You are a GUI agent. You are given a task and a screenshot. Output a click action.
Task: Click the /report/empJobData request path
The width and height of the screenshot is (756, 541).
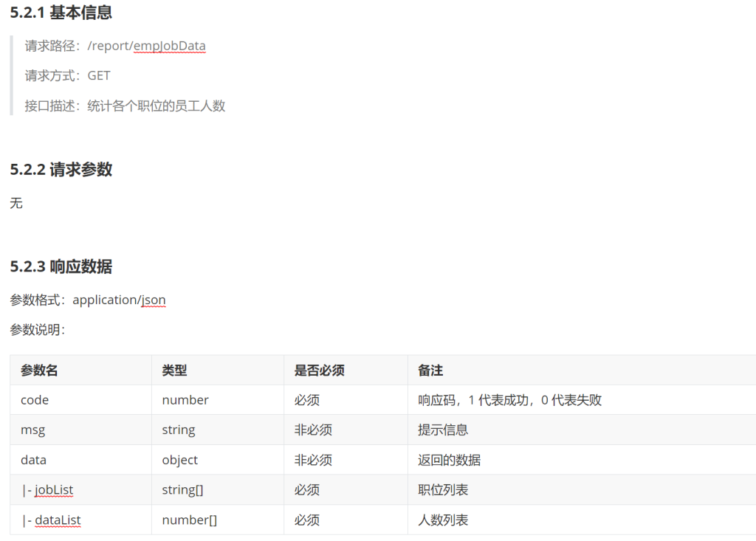coord(146,46)
